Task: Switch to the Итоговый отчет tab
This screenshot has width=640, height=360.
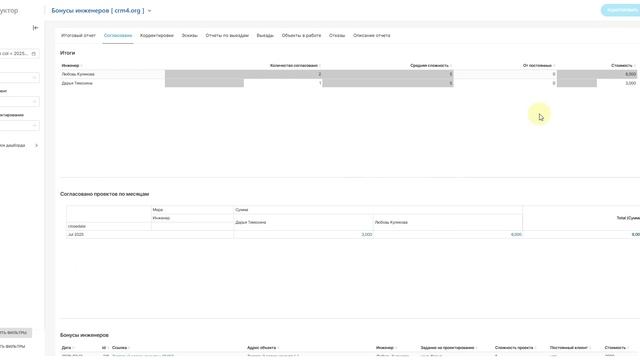Action: [78, 36]
